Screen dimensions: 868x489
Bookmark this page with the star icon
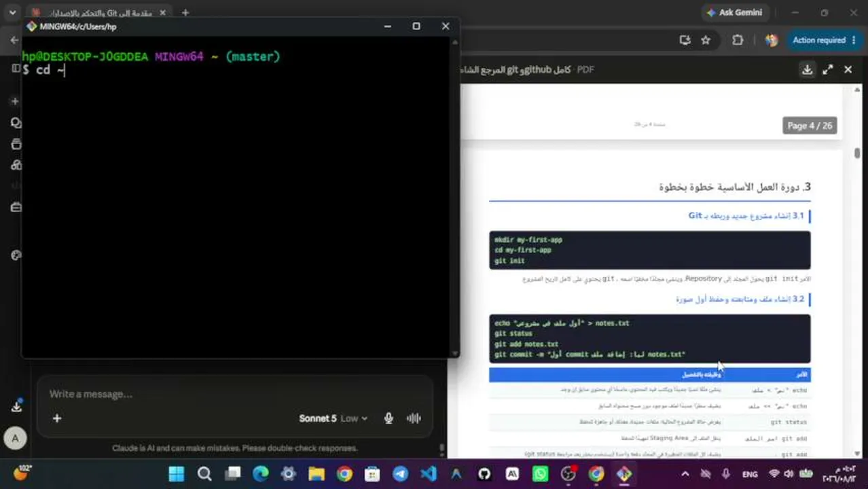(706, 40)
